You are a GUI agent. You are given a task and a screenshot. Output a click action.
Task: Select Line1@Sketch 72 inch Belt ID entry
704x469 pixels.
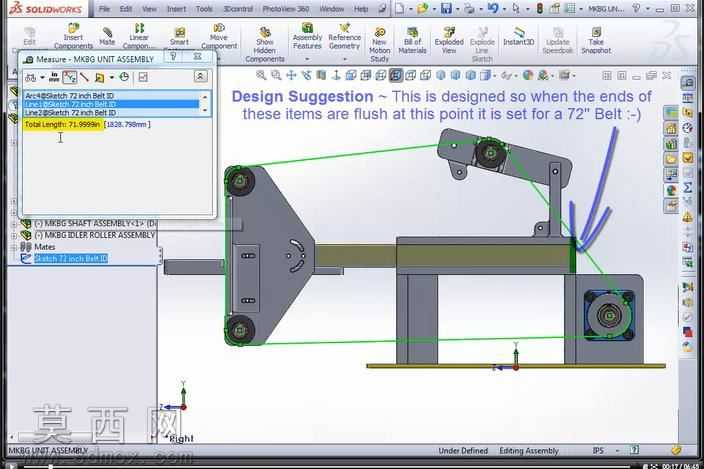(x=111, y=104)
